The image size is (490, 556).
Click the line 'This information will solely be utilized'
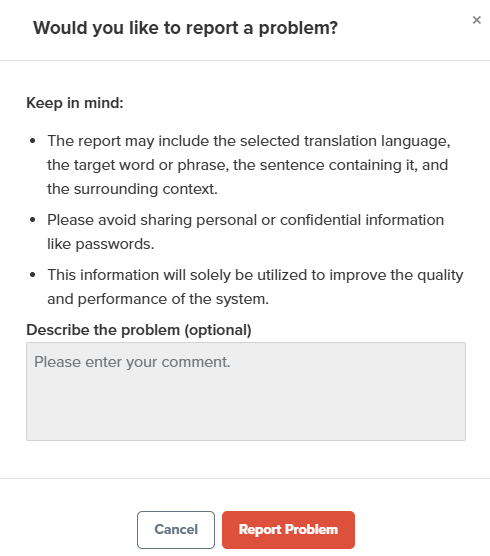(x=255, y=275)
